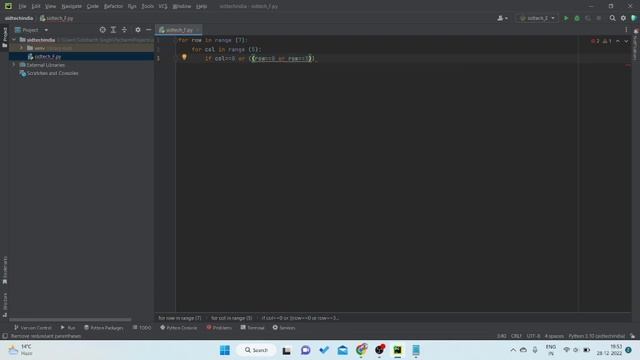The width and height of the screenshot is (640, 360).
Task: Hide the Project panel with minus icon
Action: 149,30
